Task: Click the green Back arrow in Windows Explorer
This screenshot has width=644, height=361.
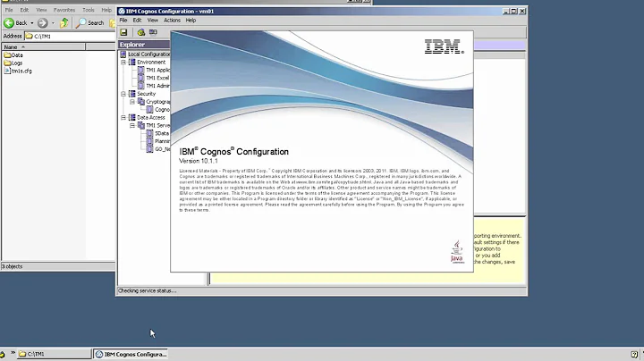Action: 9,23
